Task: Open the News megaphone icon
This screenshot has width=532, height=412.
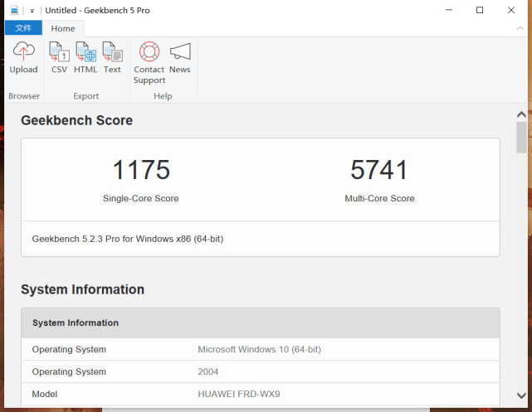Action: 180,51
